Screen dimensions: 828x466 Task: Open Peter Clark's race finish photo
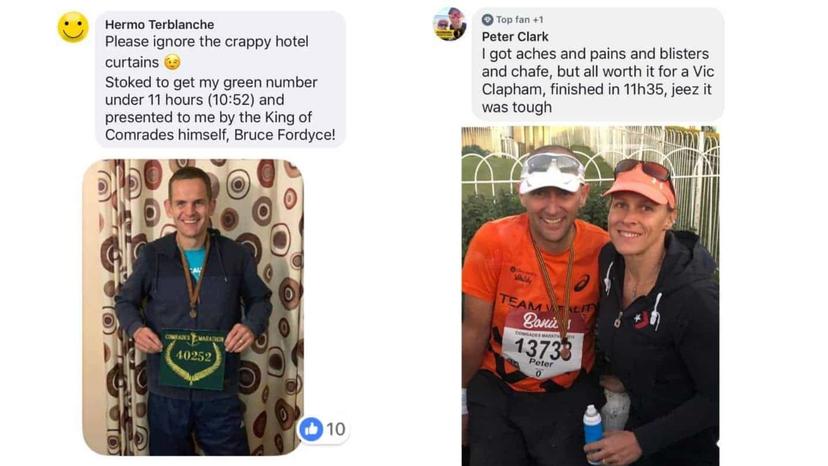(590, 296)
